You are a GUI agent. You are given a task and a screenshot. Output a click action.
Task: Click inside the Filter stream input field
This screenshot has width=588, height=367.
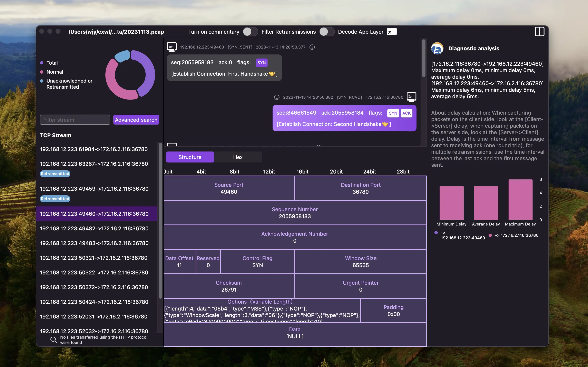pyautogui.click(x=75, y=120)
